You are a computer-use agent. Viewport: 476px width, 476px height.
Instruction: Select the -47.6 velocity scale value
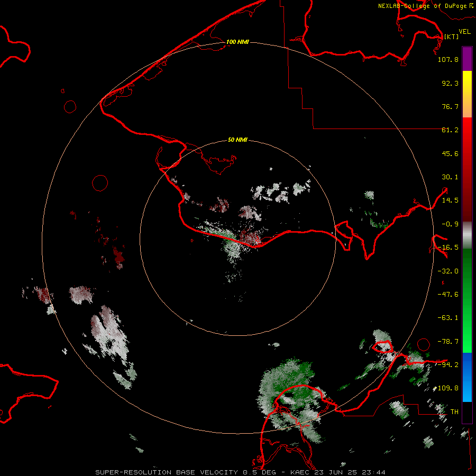click(448, 295)
